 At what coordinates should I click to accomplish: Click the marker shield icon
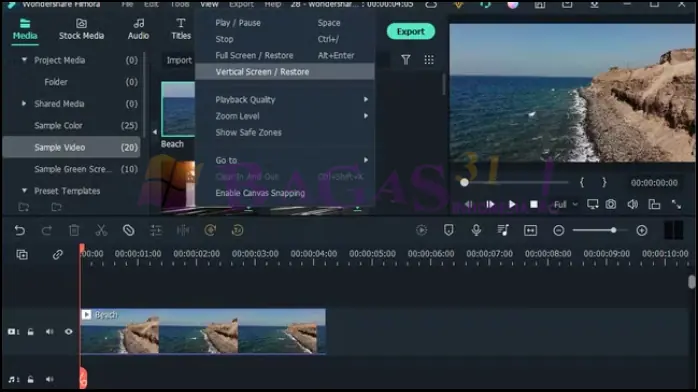(449, 230)
